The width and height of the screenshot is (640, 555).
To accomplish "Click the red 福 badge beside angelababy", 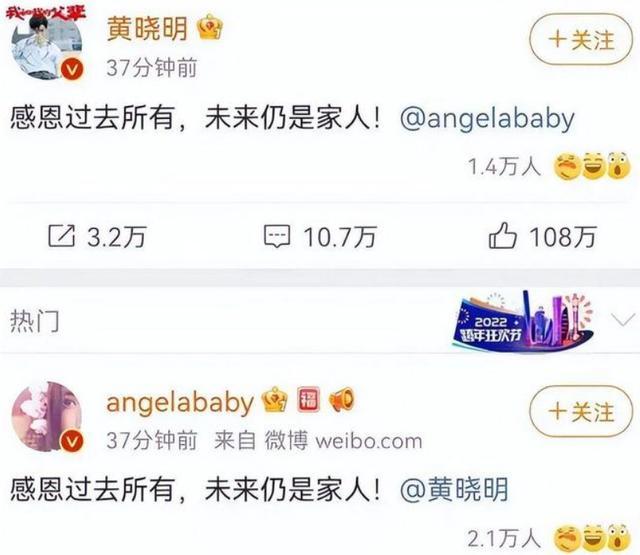I will click(308, 399).
